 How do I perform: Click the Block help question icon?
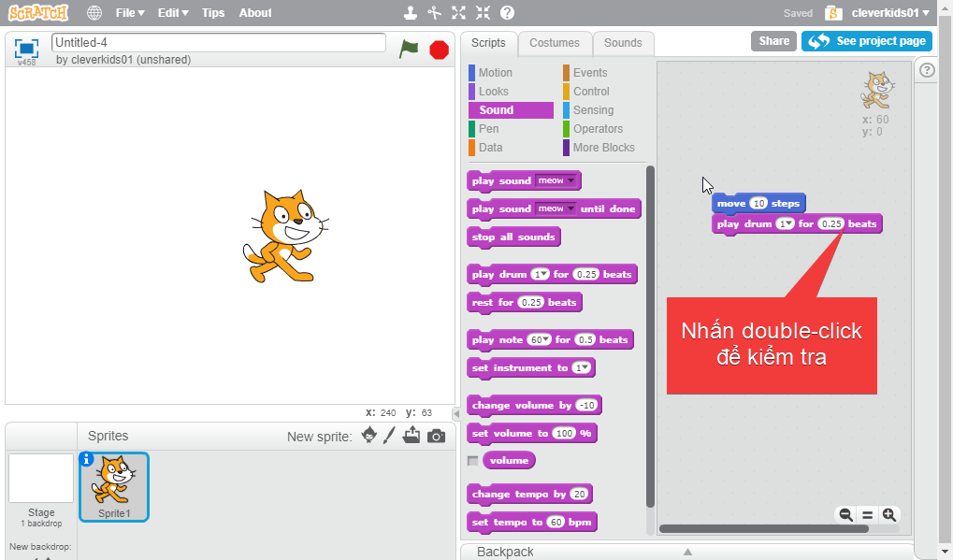click(x=508, y=13)
